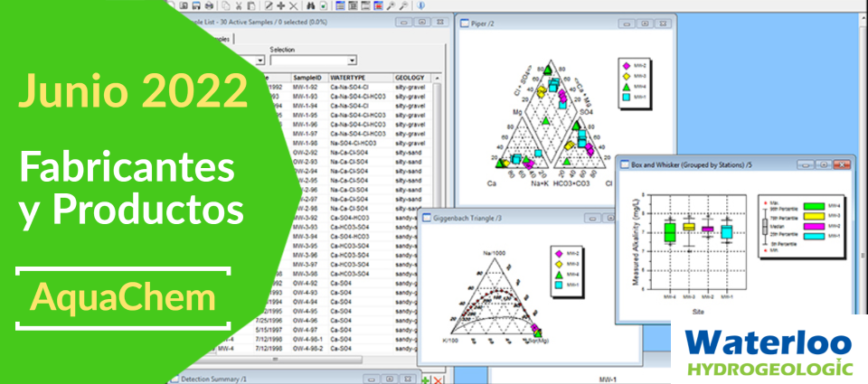Viewport: 868px width, 384px height.
Task: Click cyan MW-1 legend swatch in Giggenbach window
Action: pos(559,285)
